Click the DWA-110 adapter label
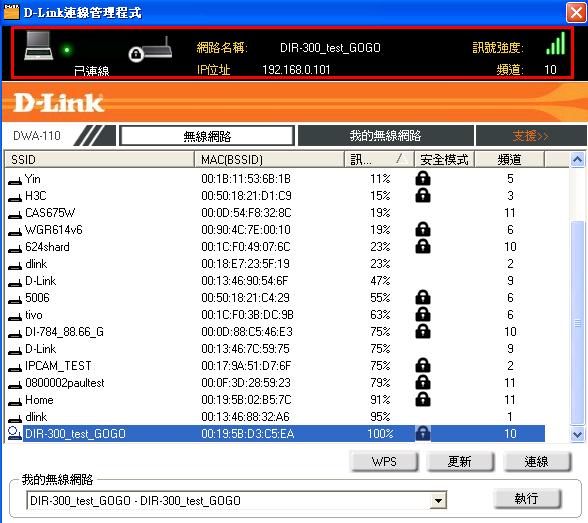The image size is (588, 523). pos(37,135)
